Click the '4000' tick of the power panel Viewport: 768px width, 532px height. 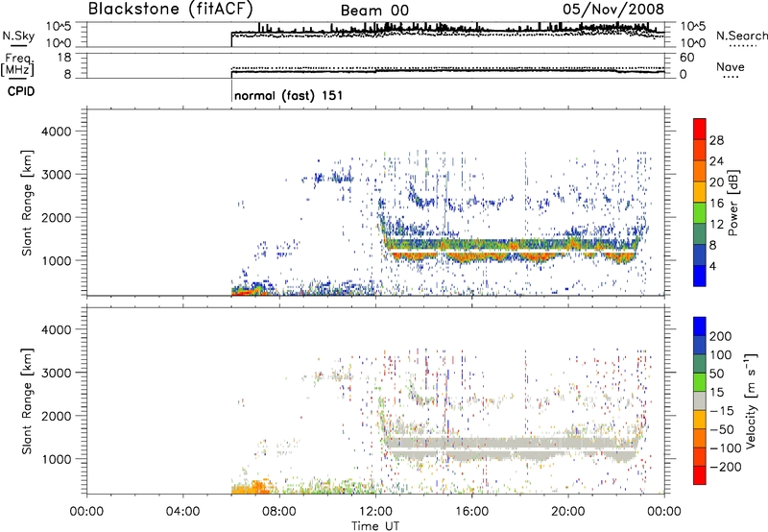coord(57,132)
